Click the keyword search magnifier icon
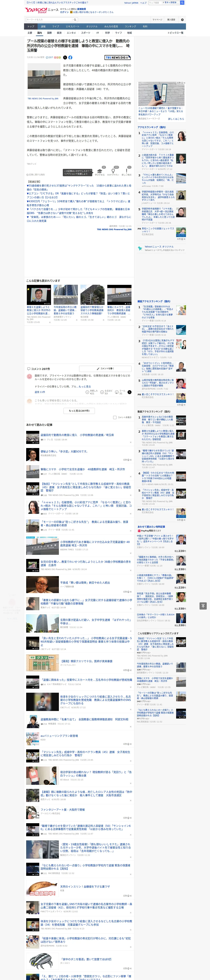 click(75, 19)
